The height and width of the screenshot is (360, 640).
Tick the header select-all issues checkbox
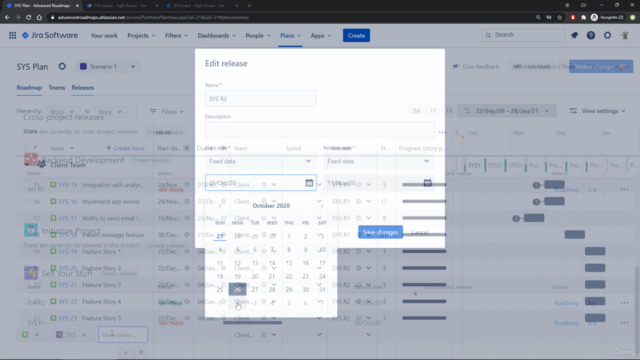tap(27, 148)
